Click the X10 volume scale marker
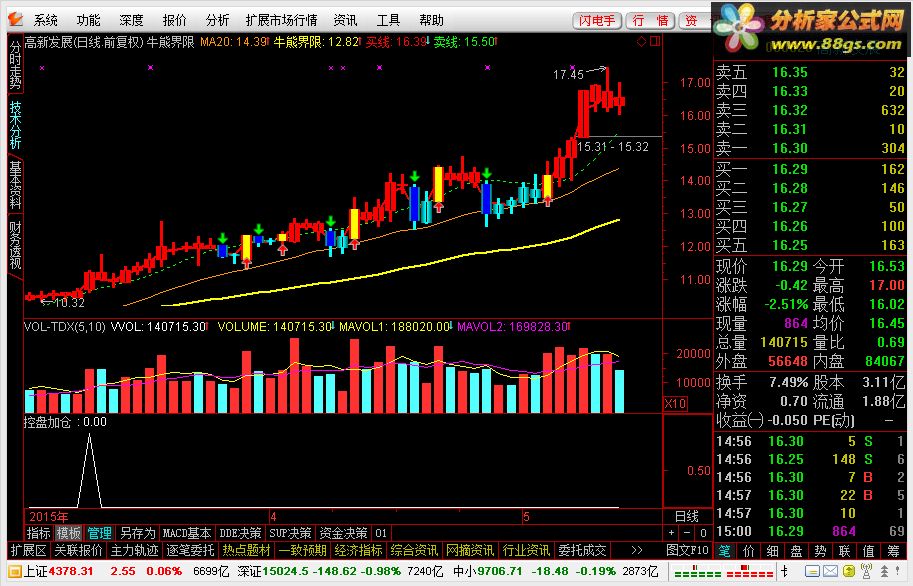This screenshot has height=586, width=913. (x=675, y=404)
